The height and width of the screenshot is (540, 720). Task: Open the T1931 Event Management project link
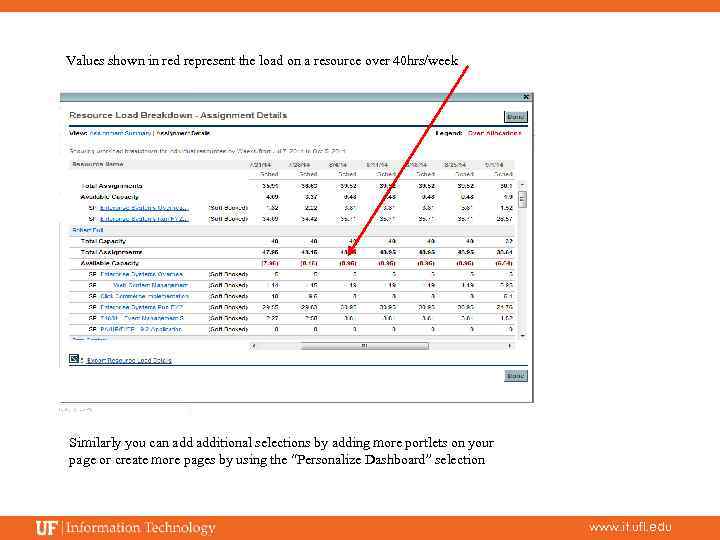tap(142, 318)
